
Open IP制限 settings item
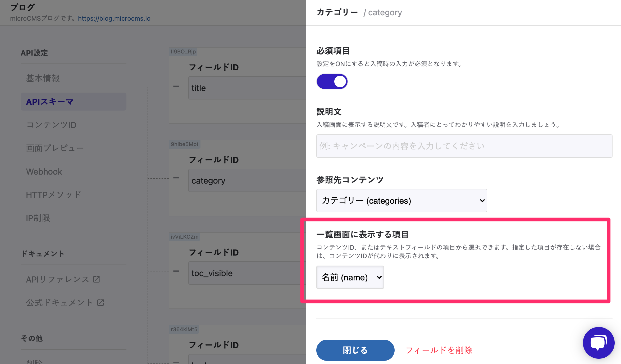pyautogui.click(x=38, y=218)
